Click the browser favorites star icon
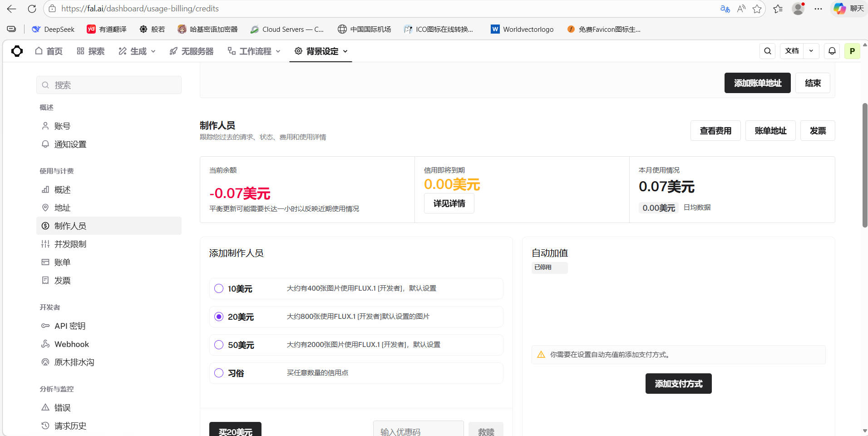The height and width of the screenshot is (436, 868). pyautogui.click(x=757, y=9)
